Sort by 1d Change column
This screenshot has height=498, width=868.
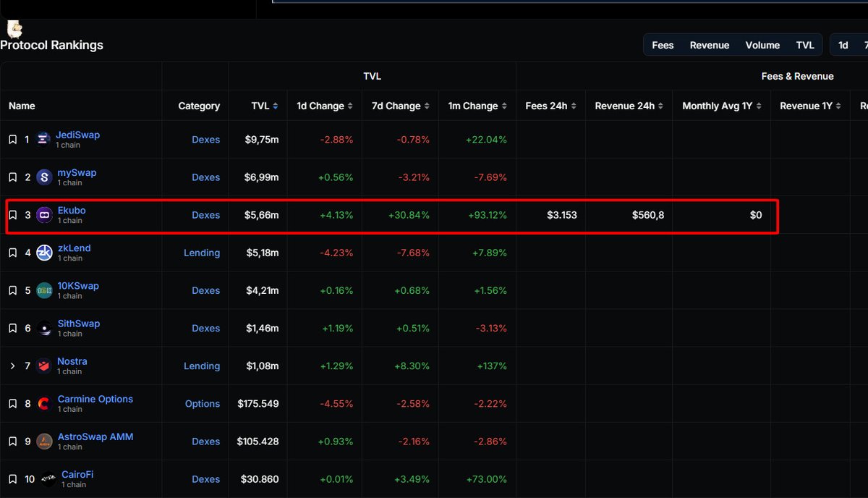tap(325, 106)
